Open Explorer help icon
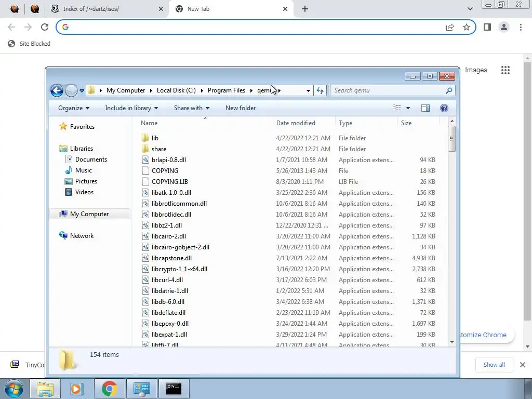This screenshot has width=532, height=399. click(x=444, y=108)
